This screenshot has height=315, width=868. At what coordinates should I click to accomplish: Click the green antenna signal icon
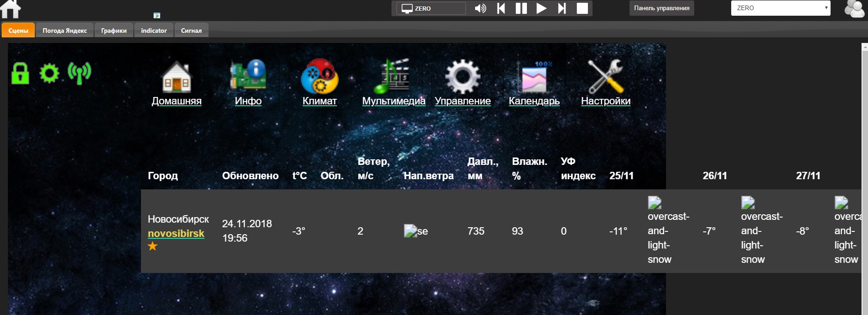tap(79, 73)
